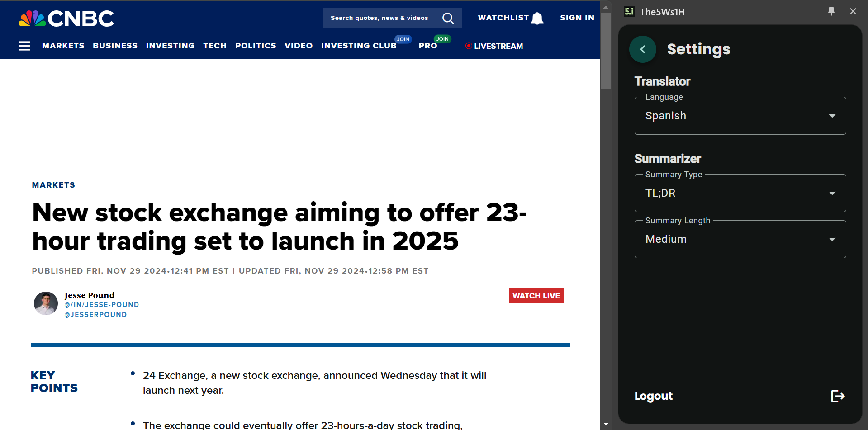Click the Translator section heading
This screenshot has width=868, height=430.
click(662, 81)
